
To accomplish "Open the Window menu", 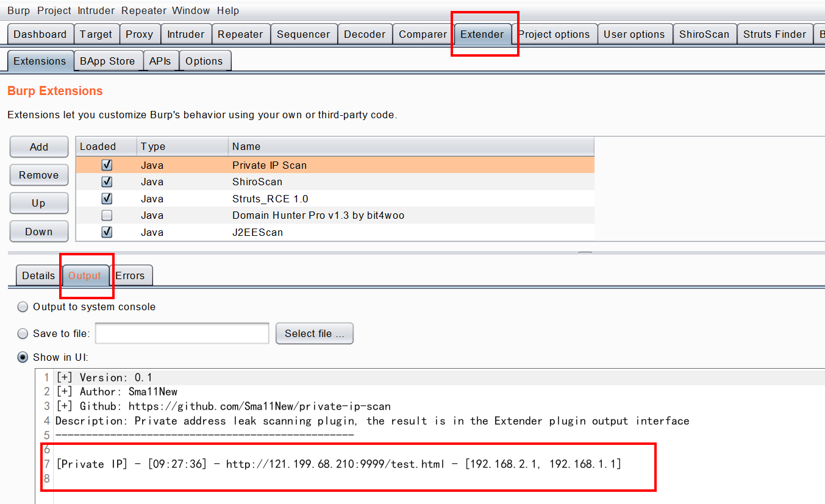I will pos(191,10).
